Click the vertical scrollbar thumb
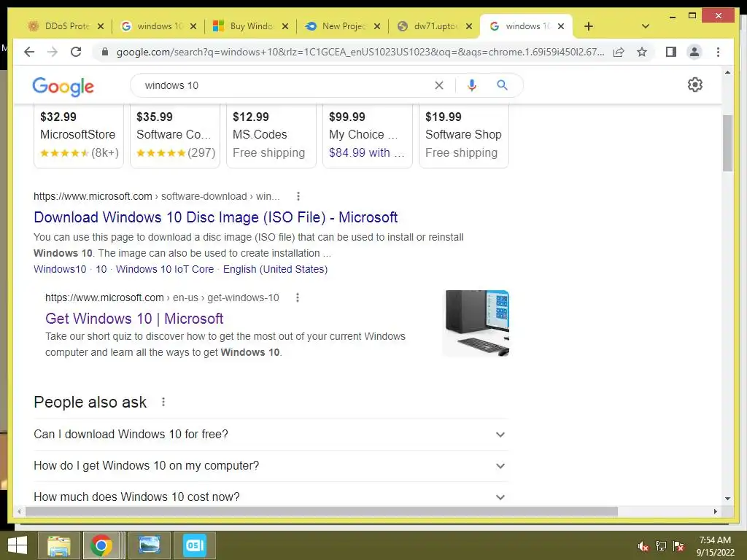This screenshot has width=747, height=560. click(727, 143)
